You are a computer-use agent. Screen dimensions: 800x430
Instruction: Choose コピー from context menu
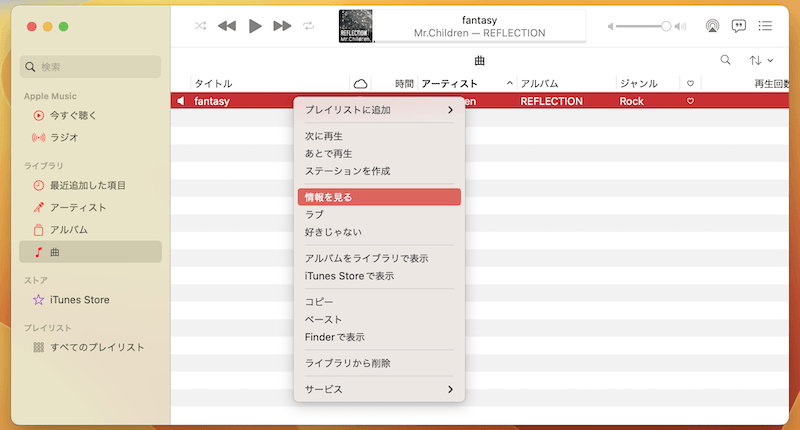tap(379, 302)
